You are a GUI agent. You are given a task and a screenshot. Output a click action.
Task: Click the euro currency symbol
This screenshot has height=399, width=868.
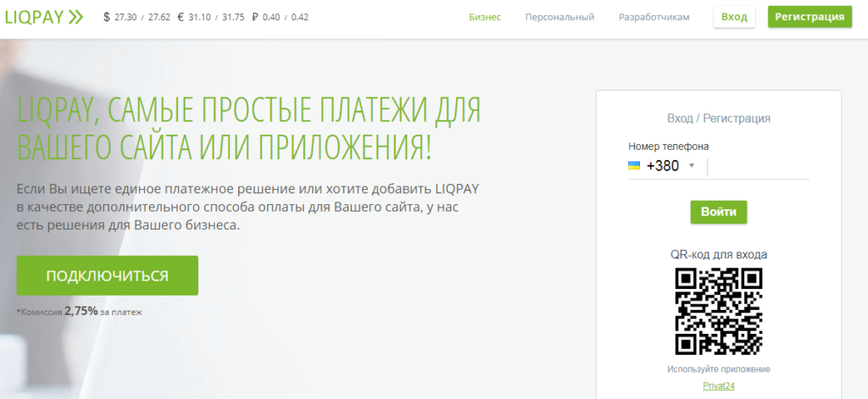pos(181,17)
